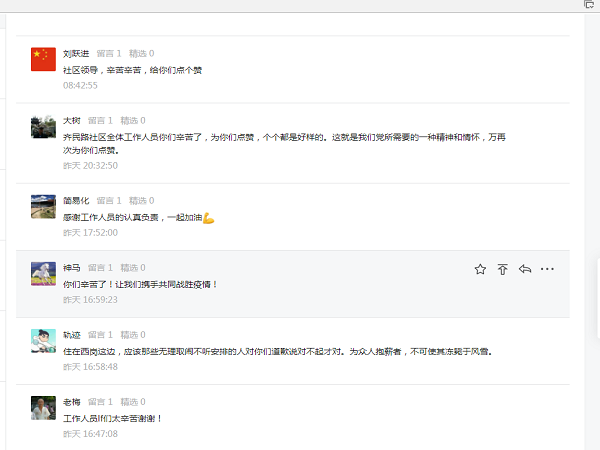This screenshot has height=450, width=600.
Task: Open user name 老梅
Action: [x=71, y=401]
